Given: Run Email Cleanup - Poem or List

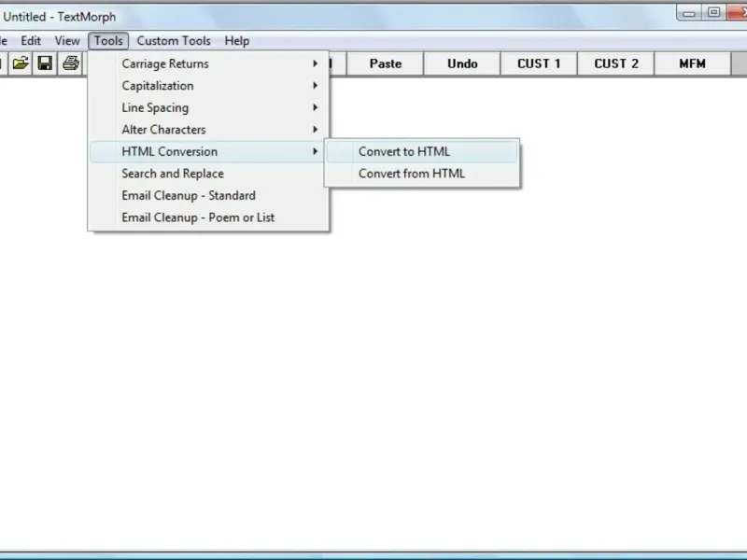Looking at the screenshot, I should pyautogui.click(x=207, y=217).
